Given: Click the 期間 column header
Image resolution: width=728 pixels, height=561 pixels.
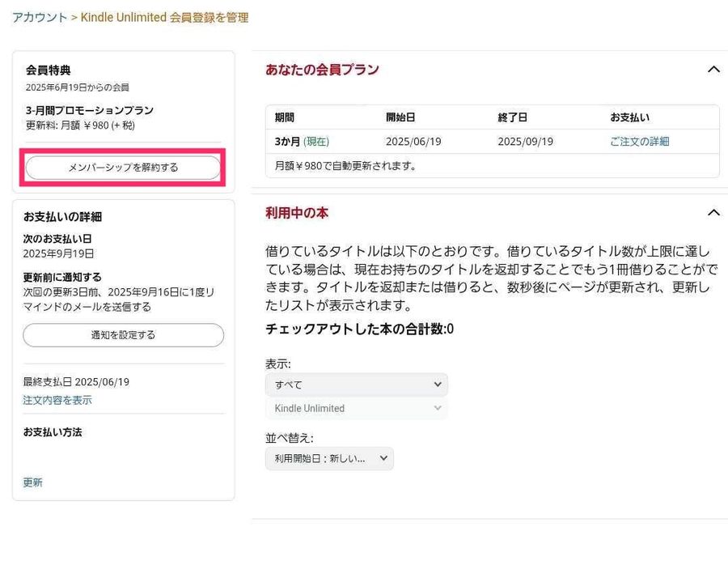Looking at the screenshot, I should point(285,117).
